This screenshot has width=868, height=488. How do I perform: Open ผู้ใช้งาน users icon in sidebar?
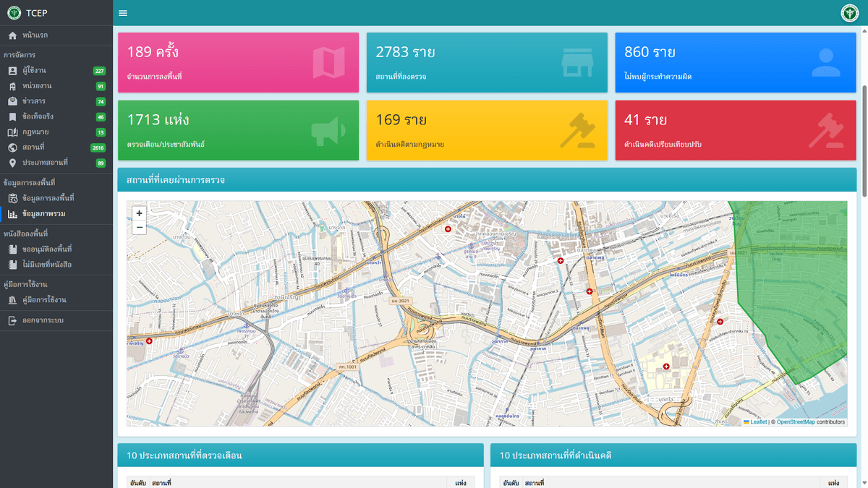[12, 71]
